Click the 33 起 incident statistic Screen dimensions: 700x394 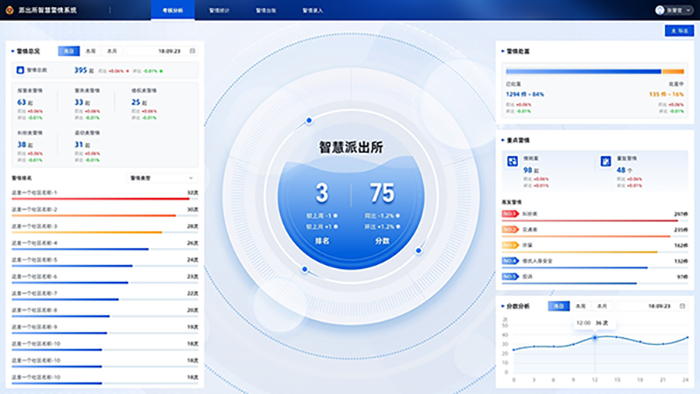point(82,102)
